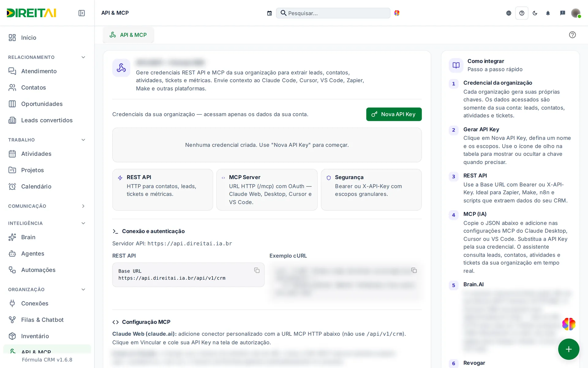Collapse the ORGANIZAÇÃO section
This screenshot has width=588, height=368.
pos(47,289)
